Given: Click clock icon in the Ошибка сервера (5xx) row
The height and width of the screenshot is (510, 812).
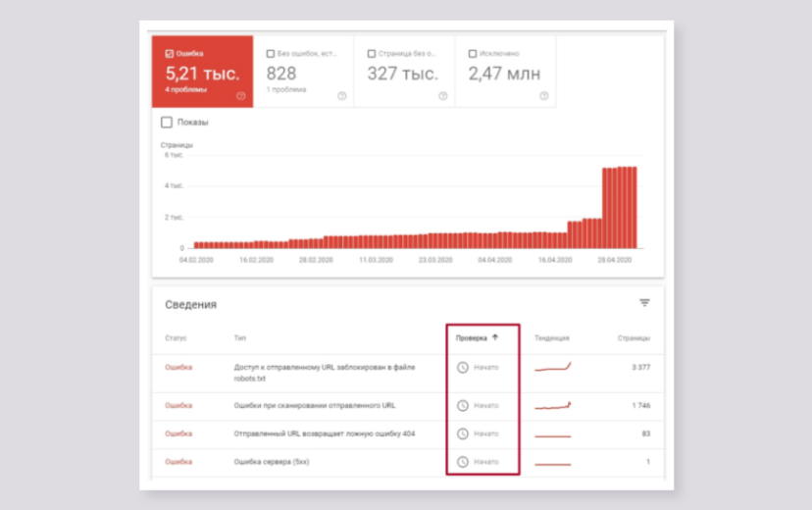Looking at the screenshot, I should coord(463,461).
